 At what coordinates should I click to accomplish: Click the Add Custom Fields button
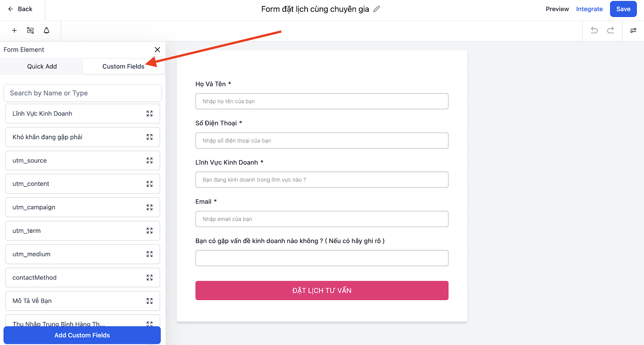[82, 335]
